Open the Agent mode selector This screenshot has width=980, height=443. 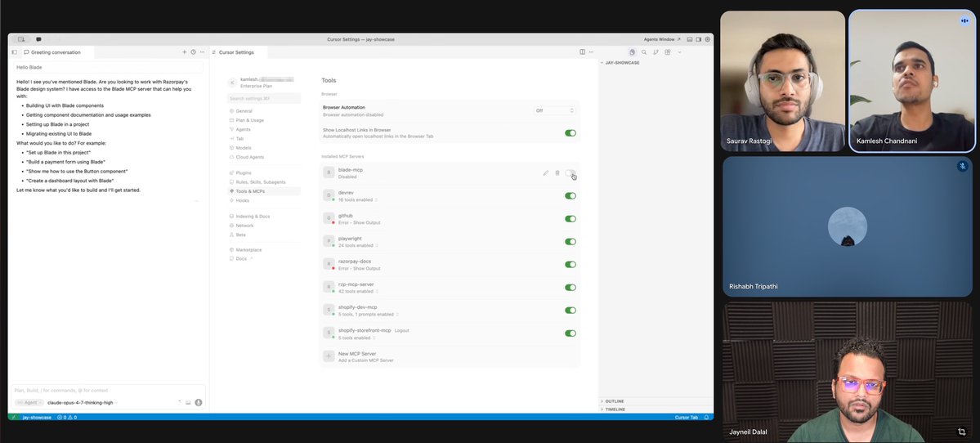coord(29,403)
